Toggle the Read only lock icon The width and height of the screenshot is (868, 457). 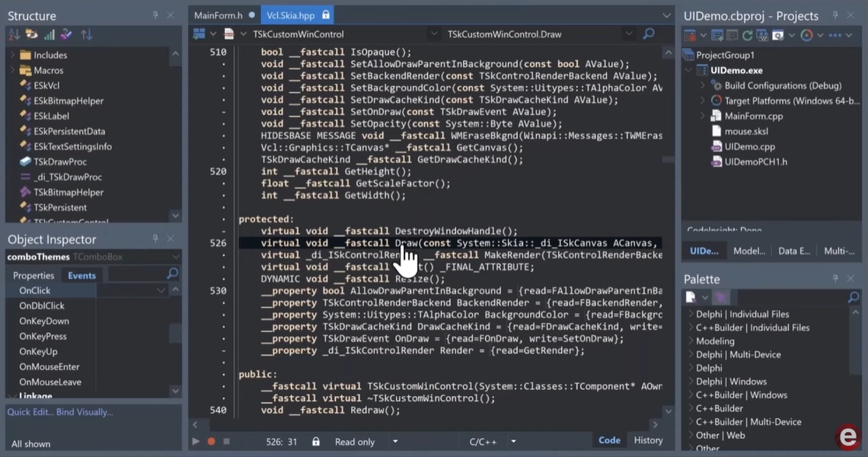(316, 442)
